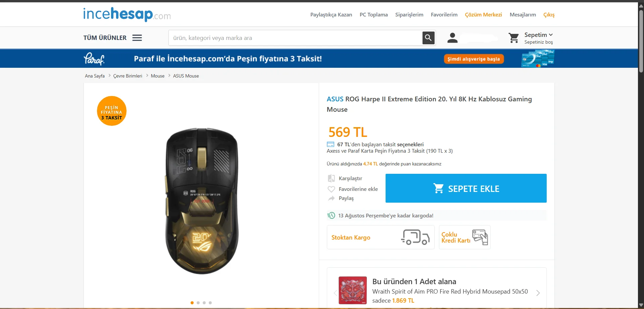Show previous bundle product with left chevron
Image resolution: width=644 pixels, height=309 pixels.
(335, 293)
